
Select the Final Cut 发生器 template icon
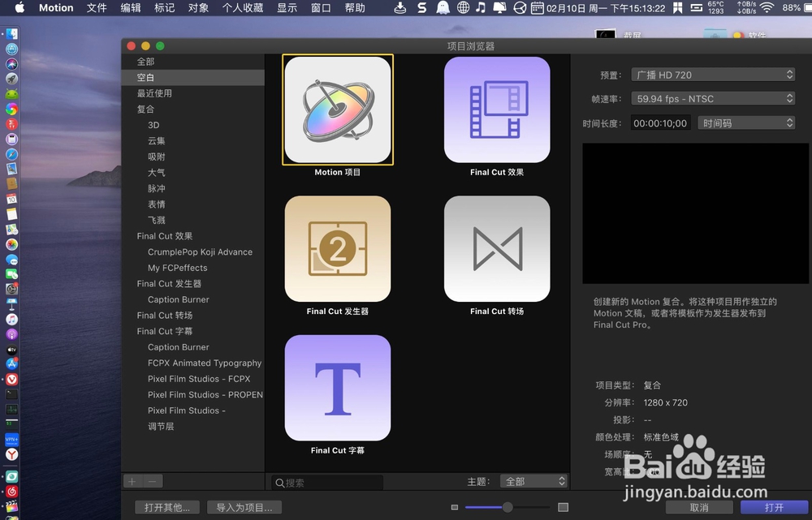pyautogui.click(x=338, y=249)
